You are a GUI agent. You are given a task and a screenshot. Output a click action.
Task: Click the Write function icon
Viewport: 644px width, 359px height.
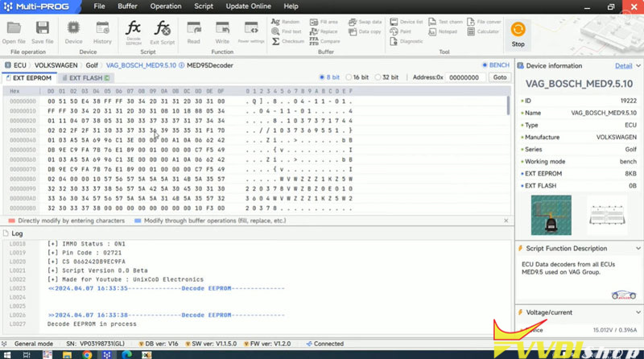click(x=222, y=31)
